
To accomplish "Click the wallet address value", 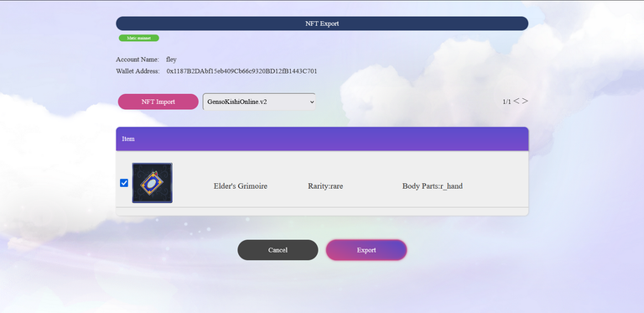I will pyautogui.click(x=241, y=71).
